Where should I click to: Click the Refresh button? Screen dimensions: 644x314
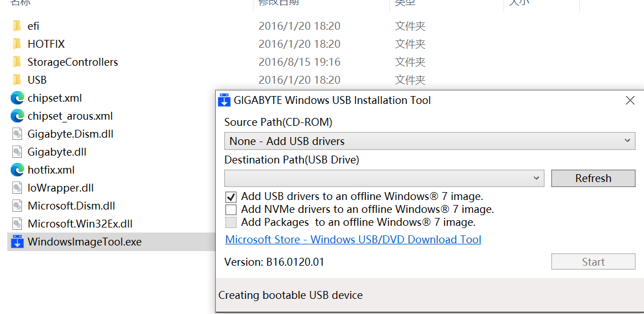click(x=593, y=178)
